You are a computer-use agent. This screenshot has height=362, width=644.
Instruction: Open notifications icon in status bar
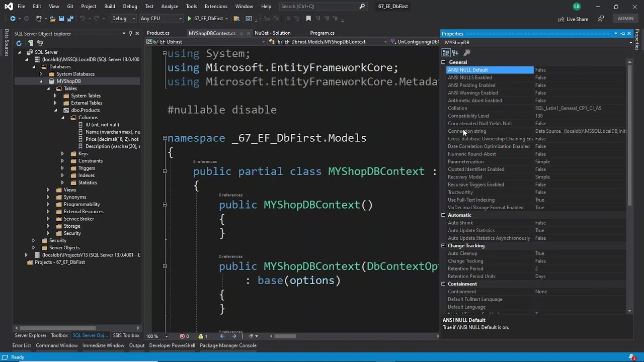pyautogui.click(x=633, y=357)
